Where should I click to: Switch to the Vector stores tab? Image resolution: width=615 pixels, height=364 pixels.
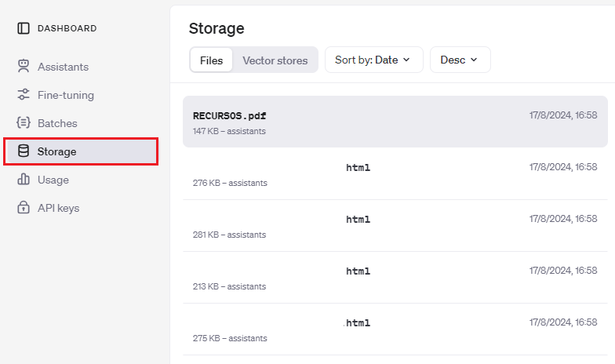click(x=275, y=60)
